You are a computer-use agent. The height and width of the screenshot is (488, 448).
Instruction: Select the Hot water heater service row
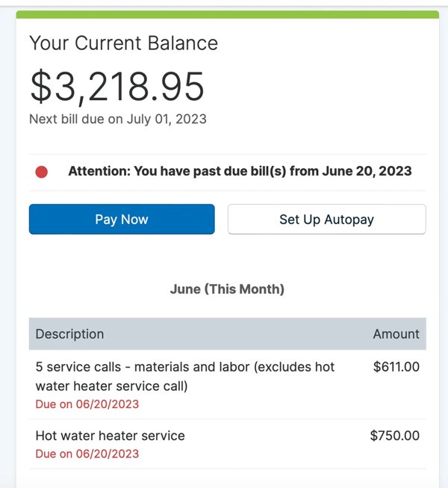[227, 444]
